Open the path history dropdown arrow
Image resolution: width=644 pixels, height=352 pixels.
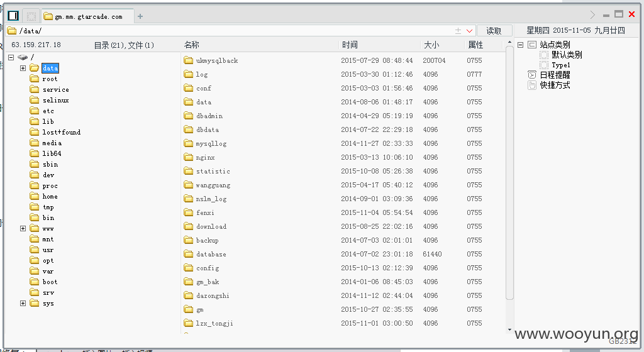tap(469, 31)
